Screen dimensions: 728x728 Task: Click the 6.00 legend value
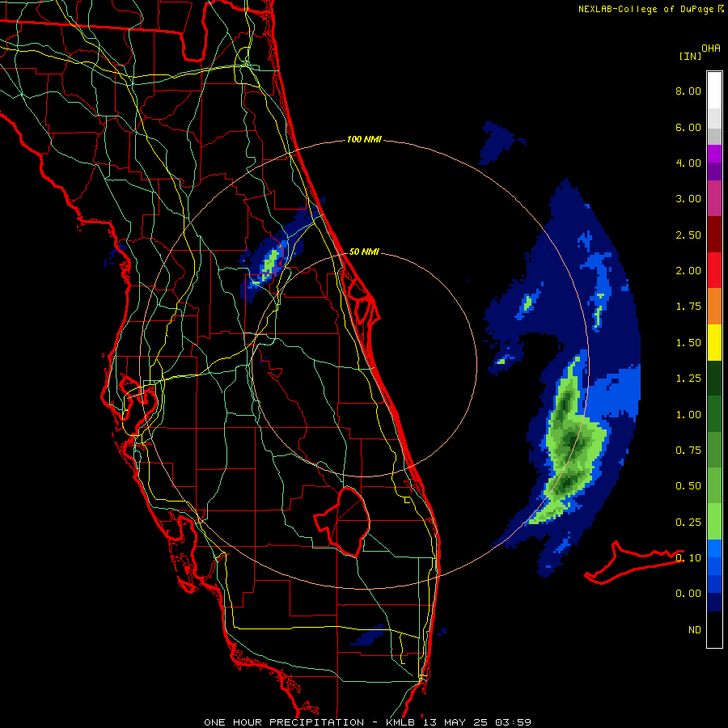point(688,127)
